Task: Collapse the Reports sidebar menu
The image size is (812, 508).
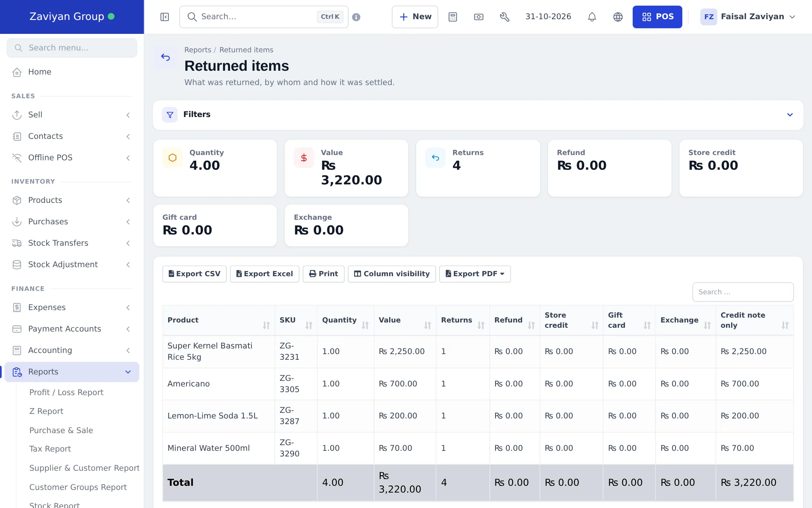Action: [72, 372]
